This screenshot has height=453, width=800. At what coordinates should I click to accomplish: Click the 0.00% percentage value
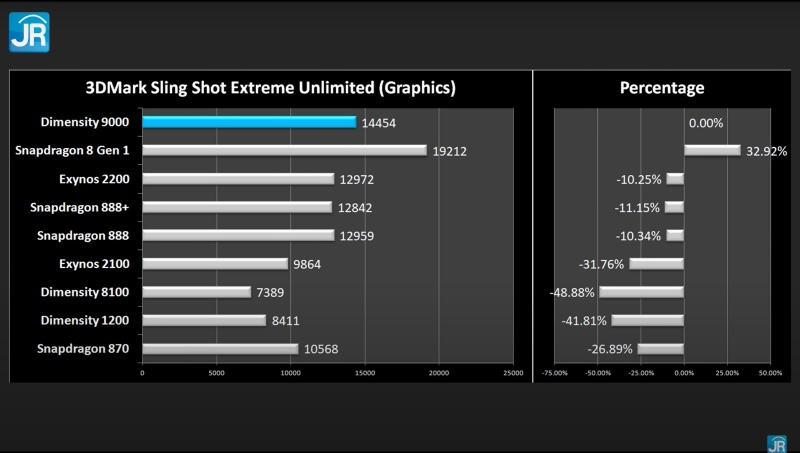[706, 123]
